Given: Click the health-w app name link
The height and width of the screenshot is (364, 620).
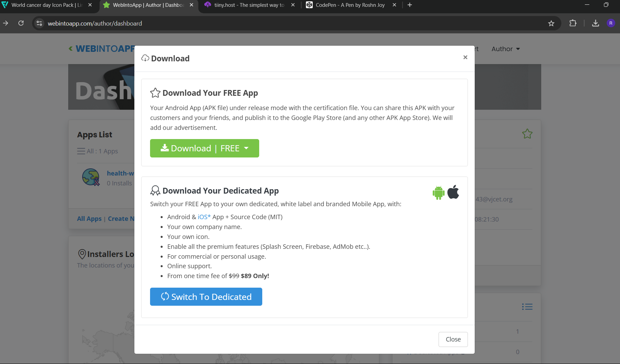Looking at the screenshot, I should coord(120,173).
